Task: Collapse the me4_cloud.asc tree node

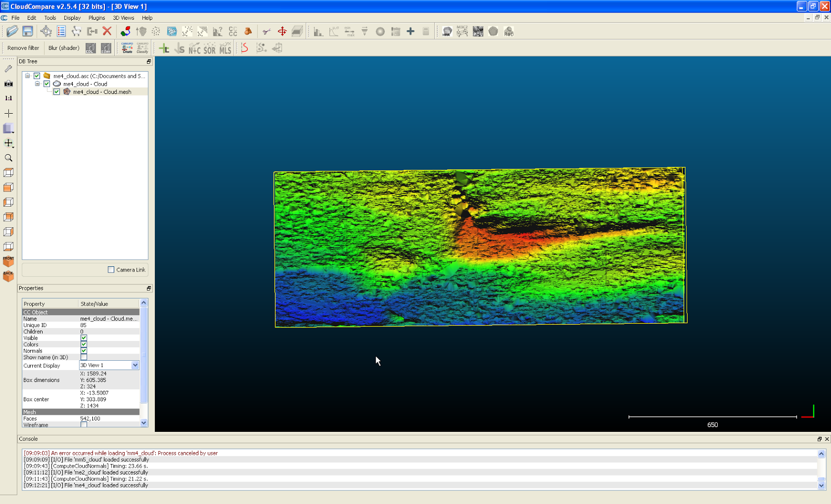Action: point(28,76)
